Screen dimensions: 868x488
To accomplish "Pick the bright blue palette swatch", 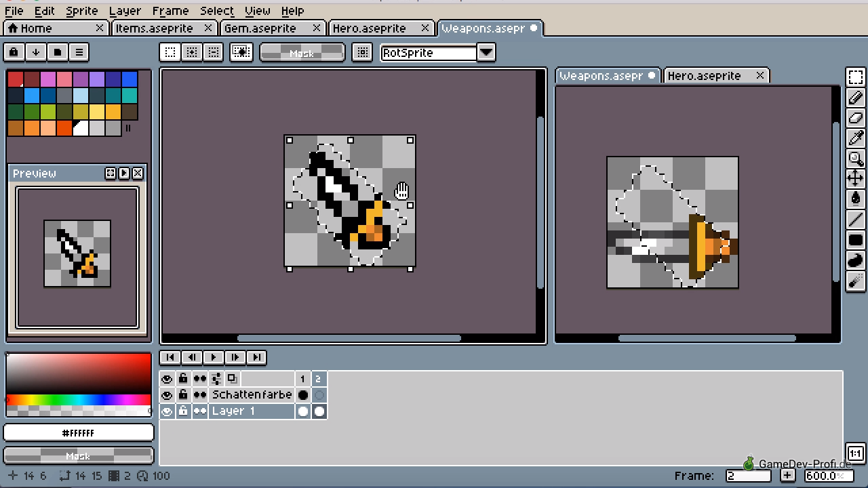I will 130,79.
